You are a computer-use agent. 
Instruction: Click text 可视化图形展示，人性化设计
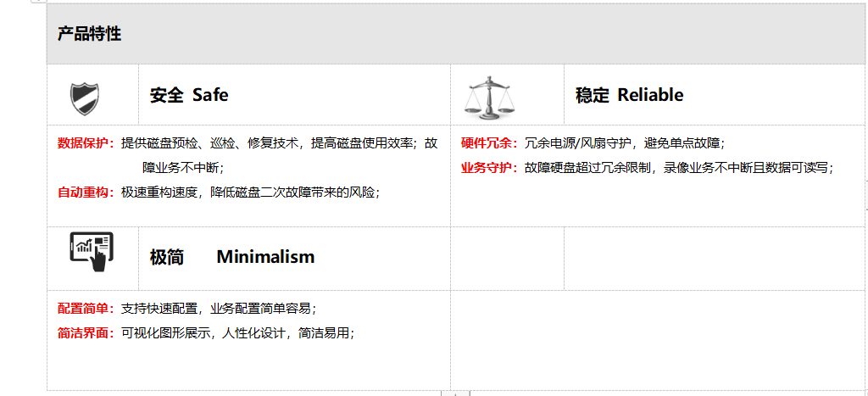tap(203, 333)
